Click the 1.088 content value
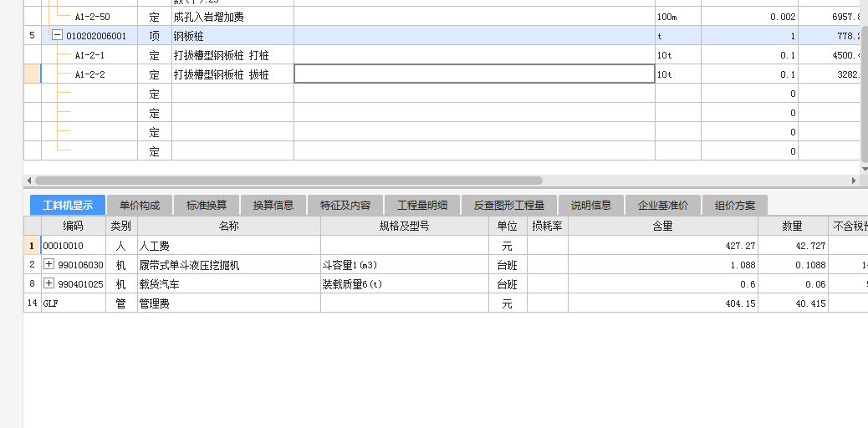 tap(662, 265)
